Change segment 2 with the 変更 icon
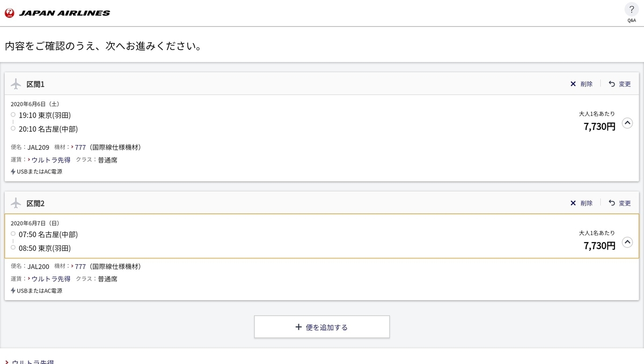Viewport: 644px width, 364px height. 612,203
